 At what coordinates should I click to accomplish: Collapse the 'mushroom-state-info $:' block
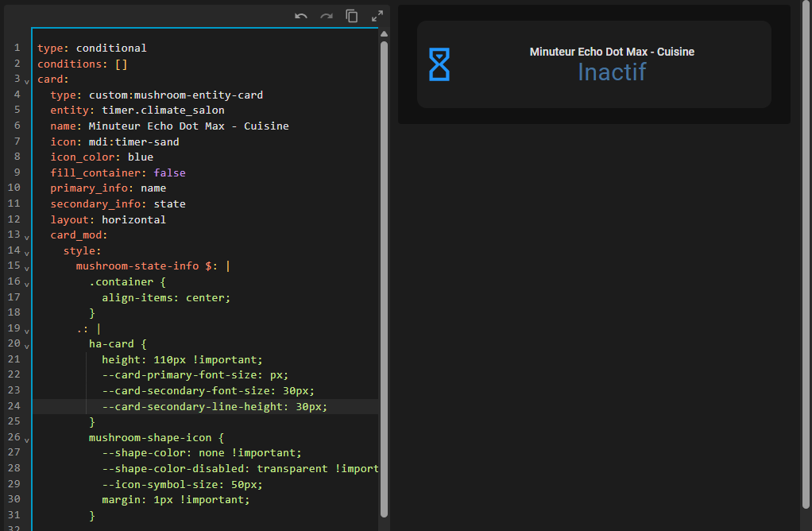pos(26,267)
